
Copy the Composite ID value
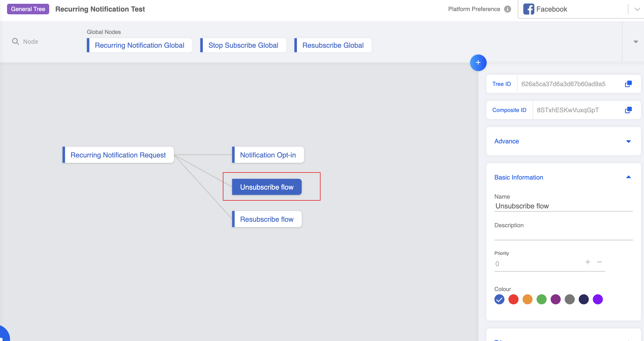(628, 110)
